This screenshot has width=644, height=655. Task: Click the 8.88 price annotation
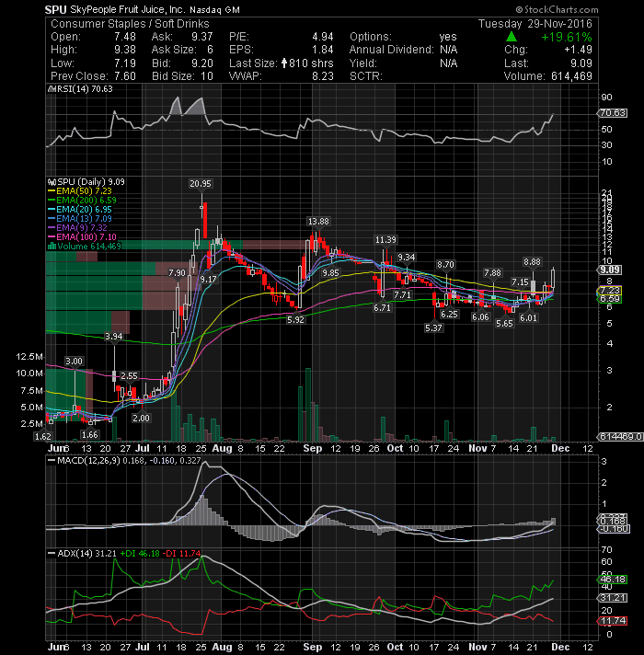(532, 262)
